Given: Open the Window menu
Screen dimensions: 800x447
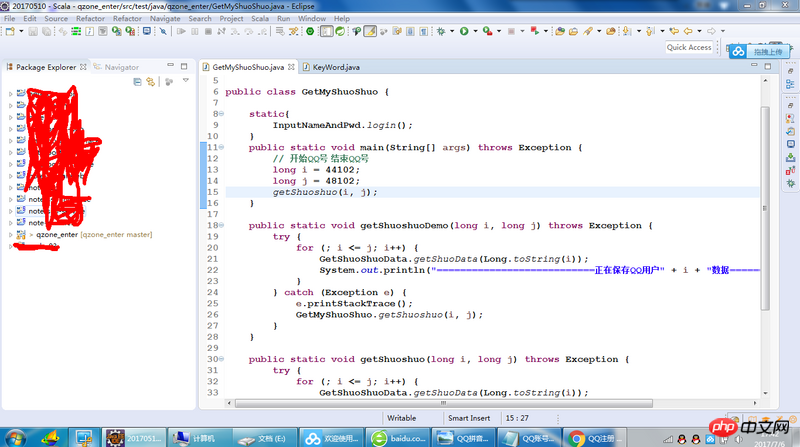Looking at the screenshot, I should pos(312,18).
